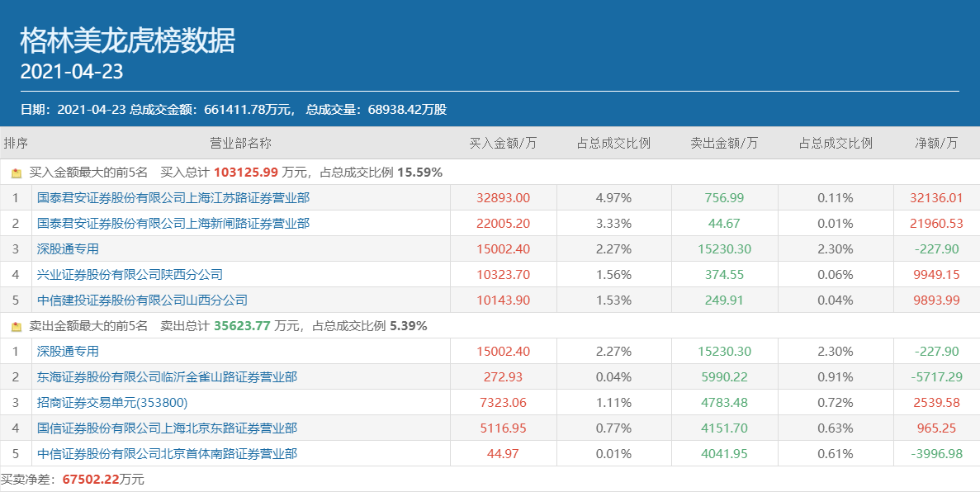
Task: Open 东海证券临沂金雀山路证券营业部 link
Action: click(x=167, y=377)
